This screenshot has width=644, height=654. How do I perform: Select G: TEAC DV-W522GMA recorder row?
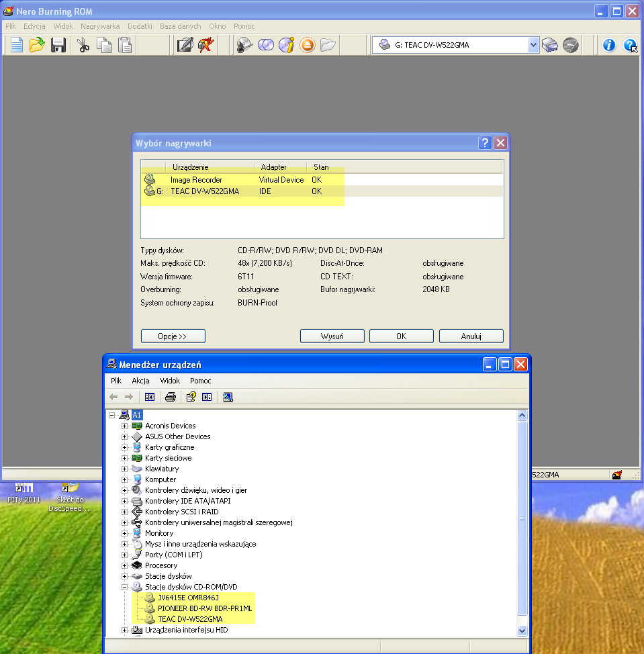pyautogui.click(x=322, y=191)
